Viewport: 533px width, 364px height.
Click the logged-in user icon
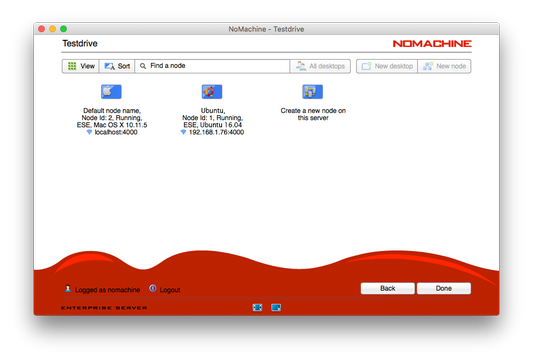[68, 289]
